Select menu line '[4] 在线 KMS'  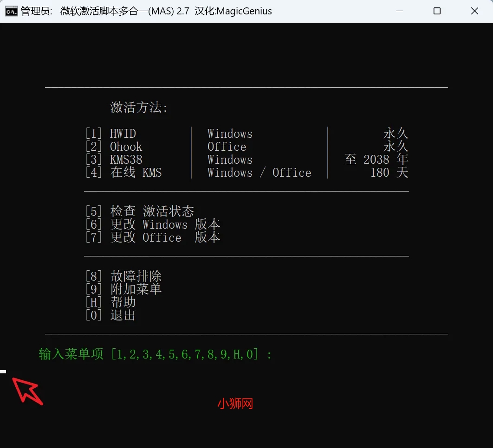point(123,173)
